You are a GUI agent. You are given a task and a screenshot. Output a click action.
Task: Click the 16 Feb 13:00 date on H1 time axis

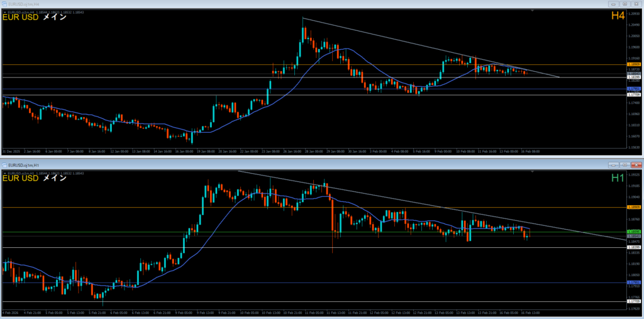tap(530, 313)
